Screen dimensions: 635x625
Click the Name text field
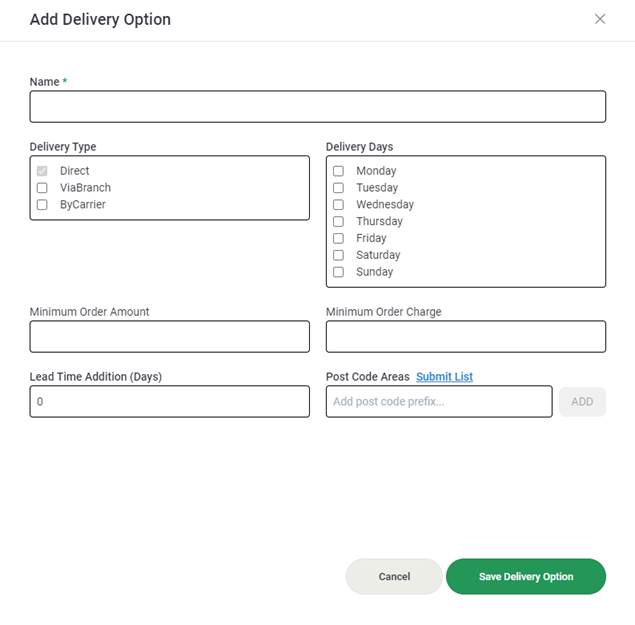pyautogui.click(x=318, y=107)
